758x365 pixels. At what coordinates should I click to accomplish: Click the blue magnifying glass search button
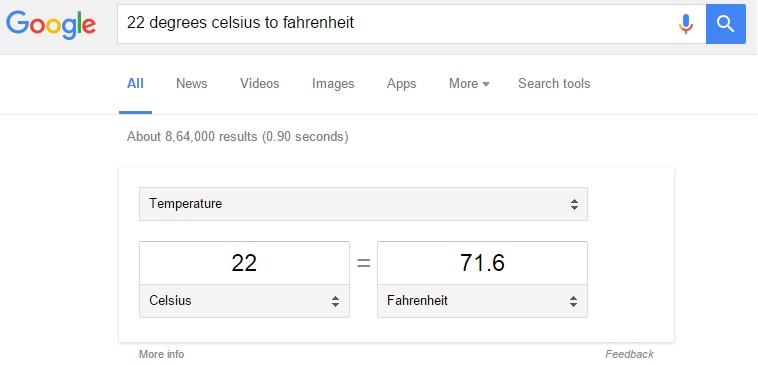pyautogui.click(x=726, y=24)
